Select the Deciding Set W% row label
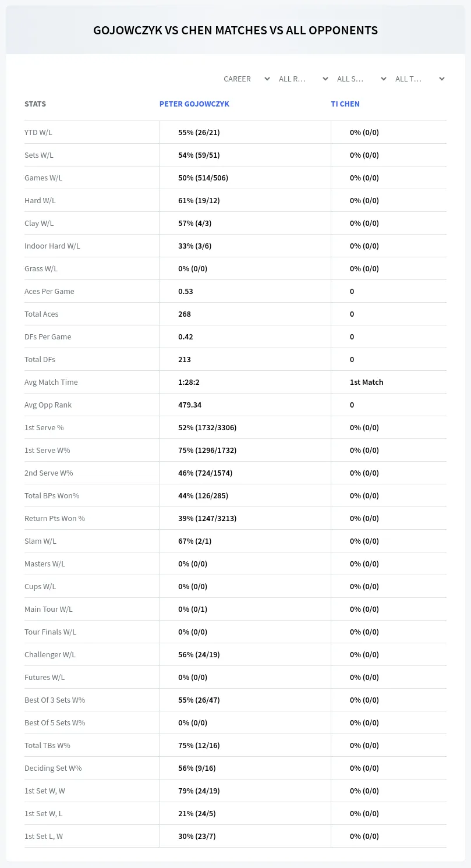Image resolution: width=471 pixels, height=868 pixels. 53,768
